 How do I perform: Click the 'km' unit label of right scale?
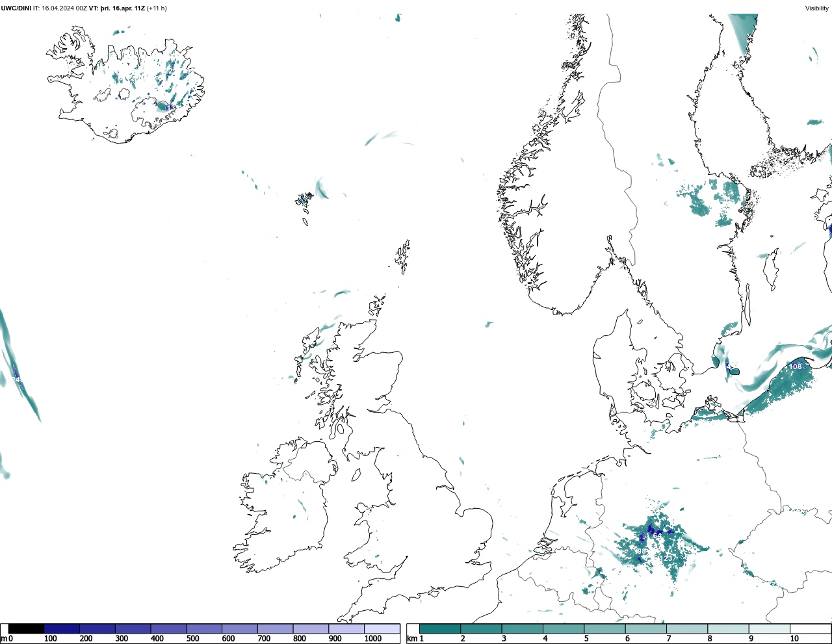[x=412, y=639]
